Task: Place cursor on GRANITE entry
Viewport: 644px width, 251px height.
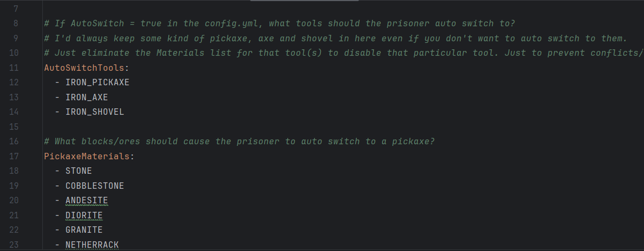Action: click(x=84, y=230)
